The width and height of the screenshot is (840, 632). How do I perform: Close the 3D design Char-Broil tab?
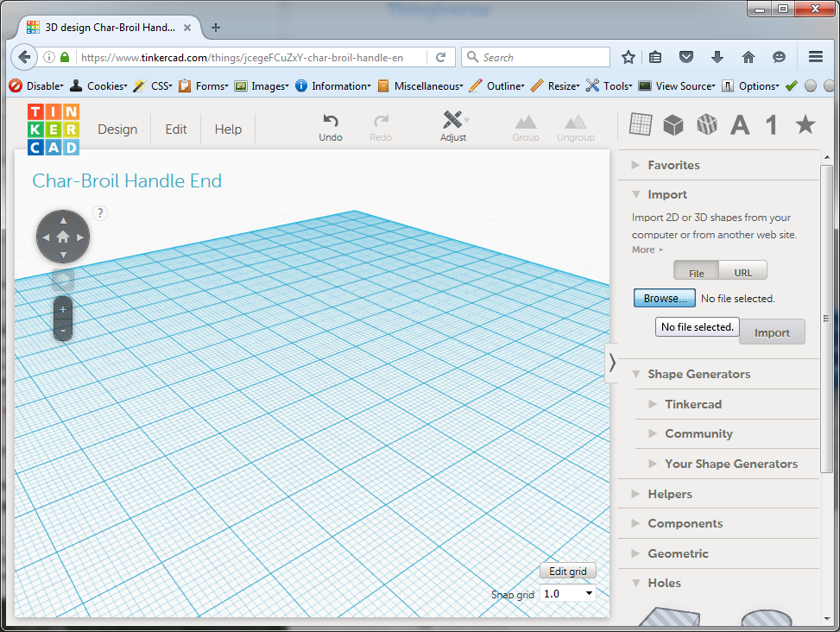(187, 28)
